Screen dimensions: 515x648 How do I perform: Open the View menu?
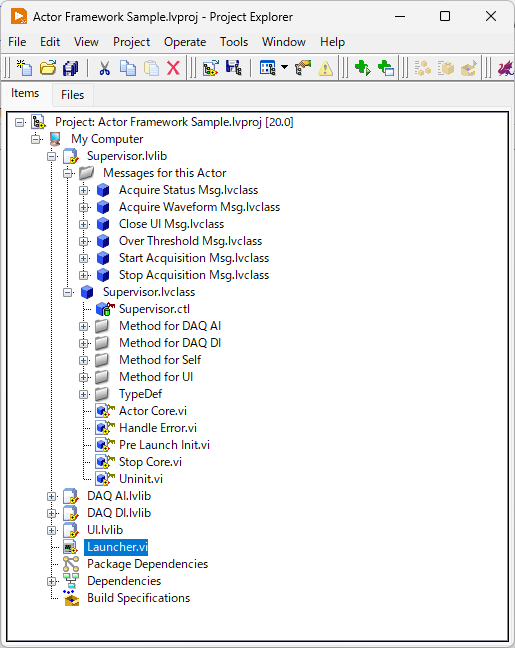click(x=86, y=42)
